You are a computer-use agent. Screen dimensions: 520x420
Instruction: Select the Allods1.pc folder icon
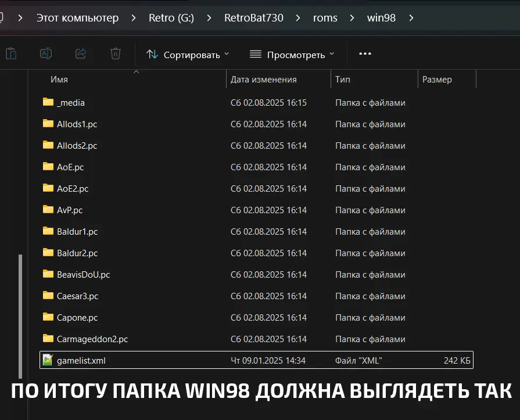coord(48,123)
